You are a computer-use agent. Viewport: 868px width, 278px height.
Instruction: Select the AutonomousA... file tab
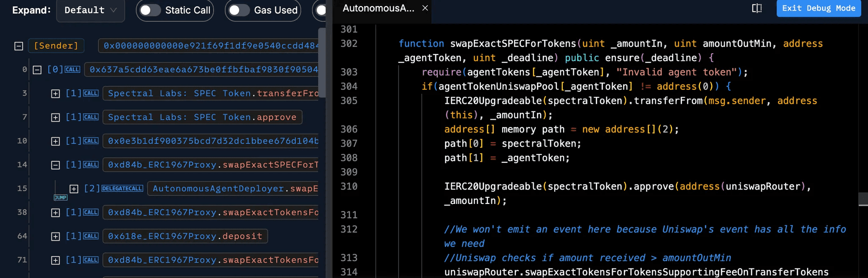[378, 9]
